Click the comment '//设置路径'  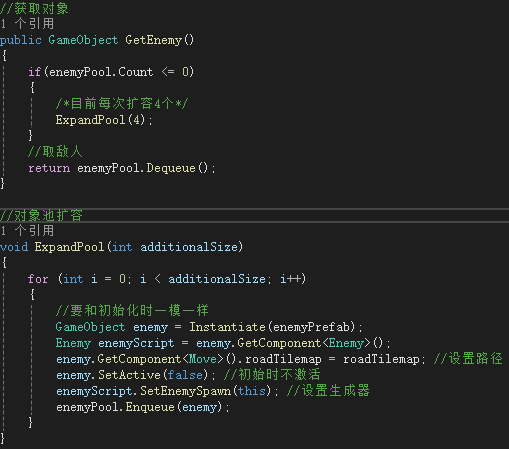click(x=468, y=359)
